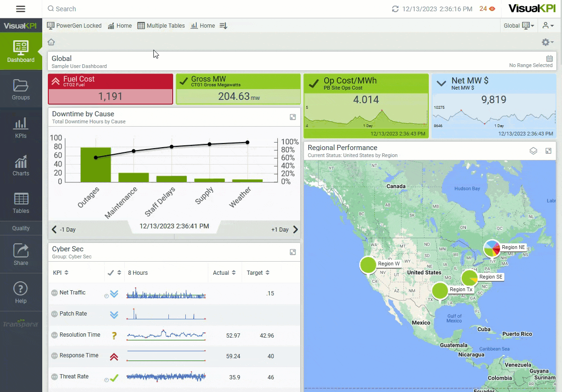Click VisualKPI logo top right

[x=532, y=8]
